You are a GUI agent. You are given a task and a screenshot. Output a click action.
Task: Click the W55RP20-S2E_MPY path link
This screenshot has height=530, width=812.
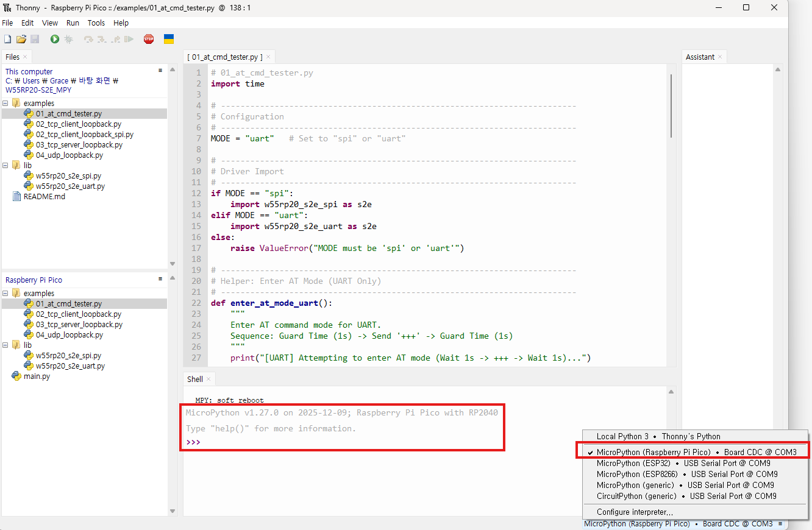(38, 90)
